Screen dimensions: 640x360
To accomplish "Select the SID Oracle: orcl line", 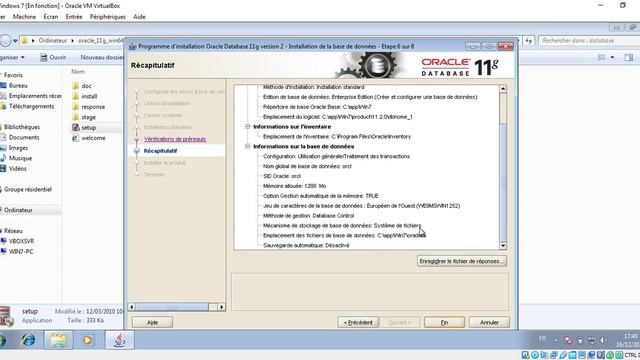I will [x=282, y=176].
